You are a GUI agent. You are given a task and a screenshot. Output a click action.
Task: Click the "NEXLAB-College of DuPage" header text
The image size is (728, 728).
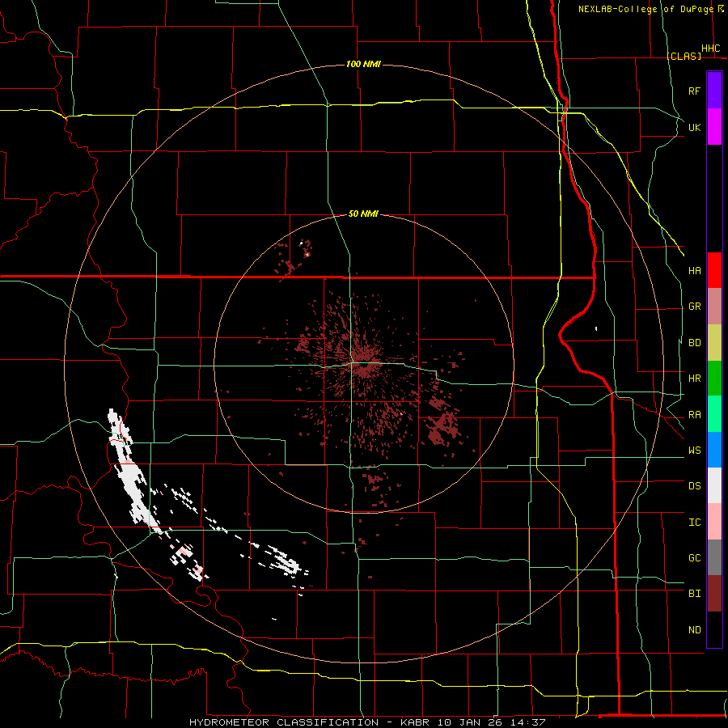pos(645,9)
